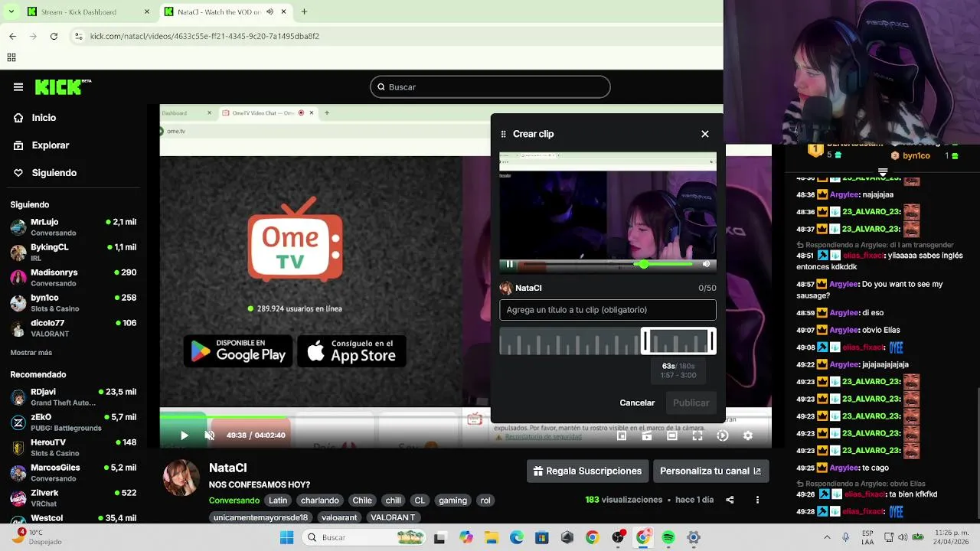Open the Conversando category link
Viewport: 980px width, 551px height.
coord(234,500)
